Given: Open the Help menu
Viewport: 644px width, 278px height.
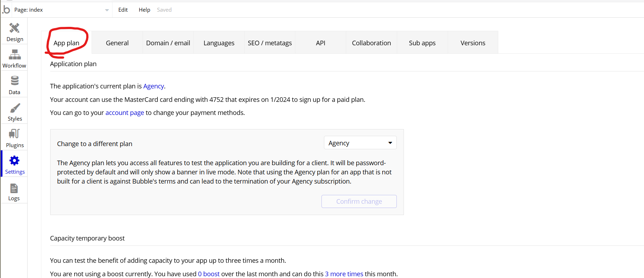Looking at the screenshot, I should click(x=144, y=10).
